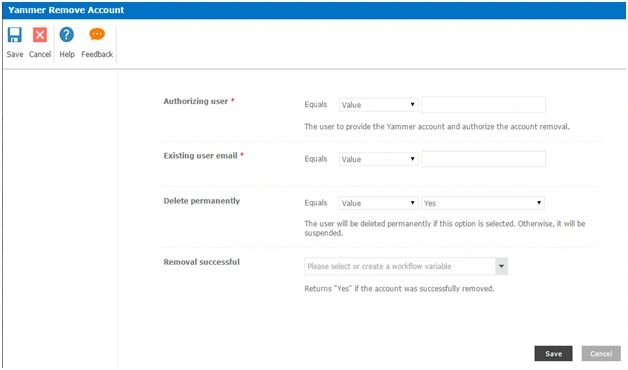Open Existing user email Value type dropdown

tap(378, 159)
